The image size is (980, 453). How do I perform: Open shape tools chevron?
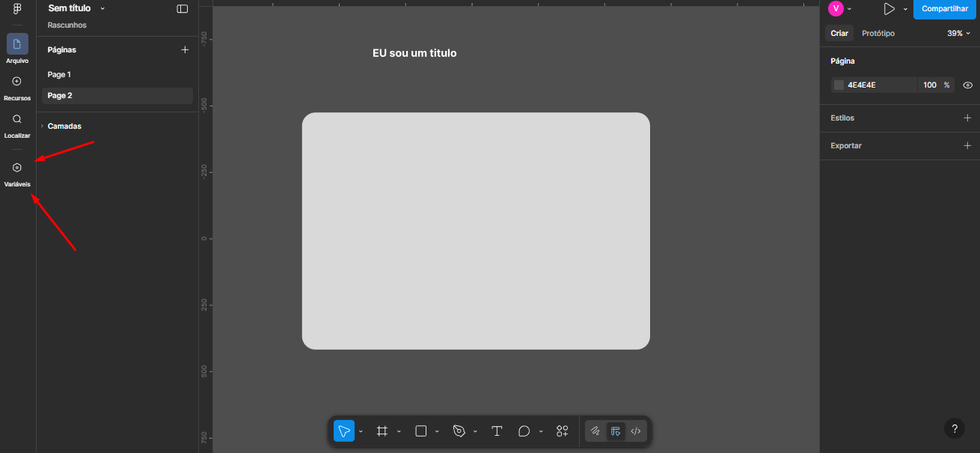[437, 432]
